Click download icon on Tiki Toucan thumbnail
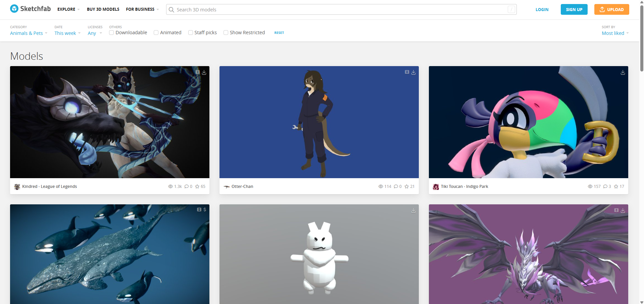Viewport: 644px width, 304px height. [623, 72]
